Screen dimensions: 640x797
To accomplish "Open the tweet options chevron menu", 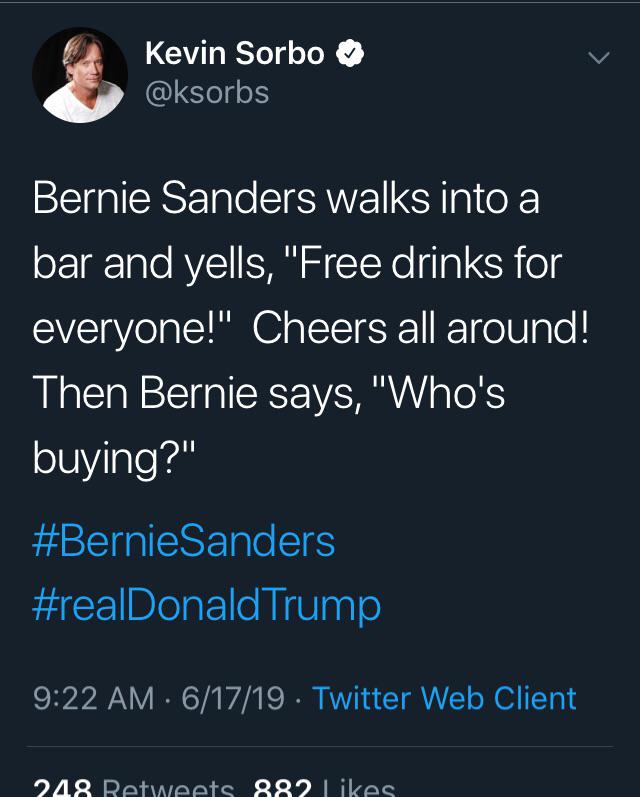I will (x=598, y=58).
